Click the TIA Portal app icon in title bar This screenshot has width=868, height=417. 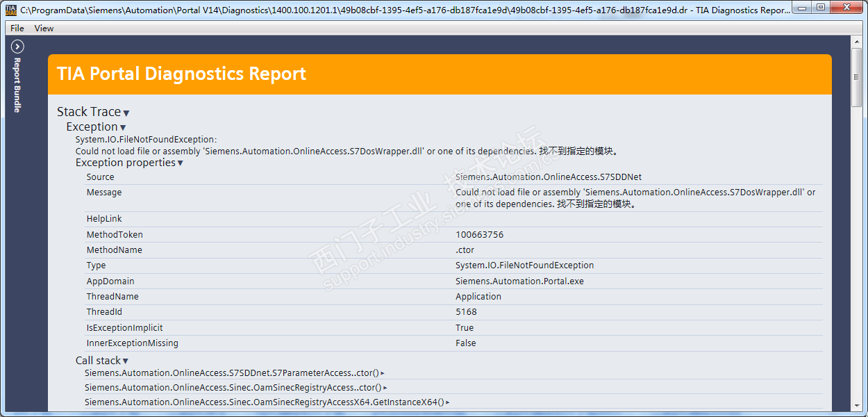pyautogui.click(x=10, y=10)
